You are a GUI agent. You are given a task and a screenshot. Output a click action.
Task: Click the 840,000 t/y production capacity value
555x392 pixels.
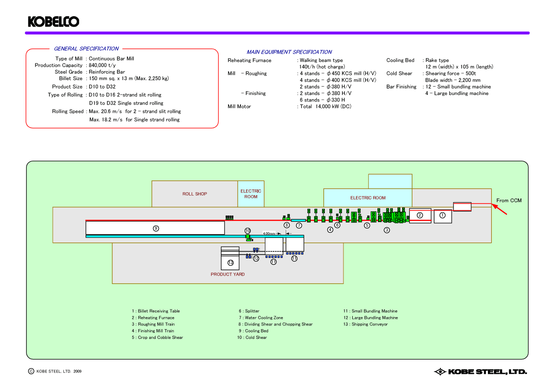103,65
